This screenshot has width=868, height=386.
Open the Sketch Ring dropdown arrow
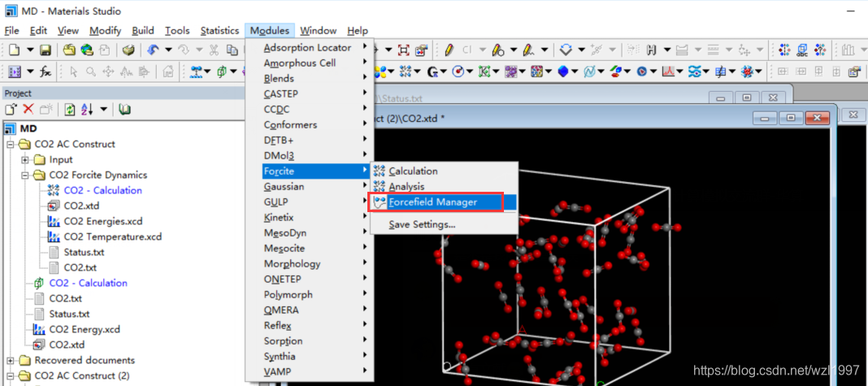[512, 50]
